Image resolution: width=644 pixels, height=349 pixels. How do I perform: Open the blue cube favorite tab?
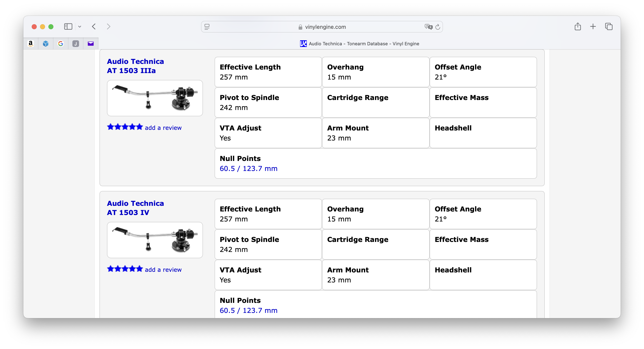(x=45, y=44)
